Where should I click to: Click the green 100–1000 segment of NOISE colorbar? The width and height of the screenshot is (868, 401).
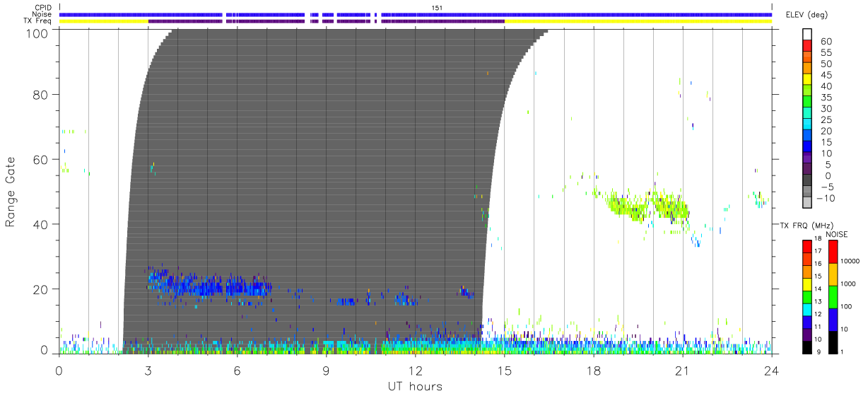833,297
